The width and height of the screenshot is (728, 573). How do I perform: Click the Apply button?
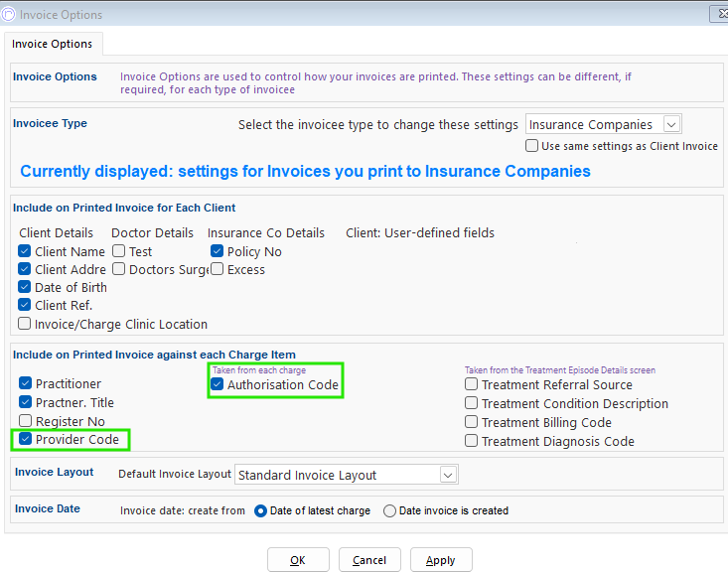[x=441, y=560]
